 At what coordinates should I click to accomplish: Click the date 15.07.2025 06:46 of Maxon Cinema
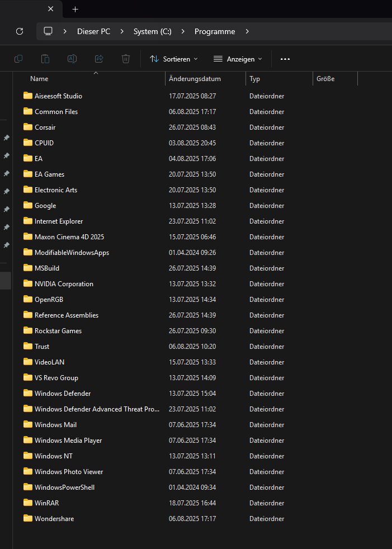192,237
